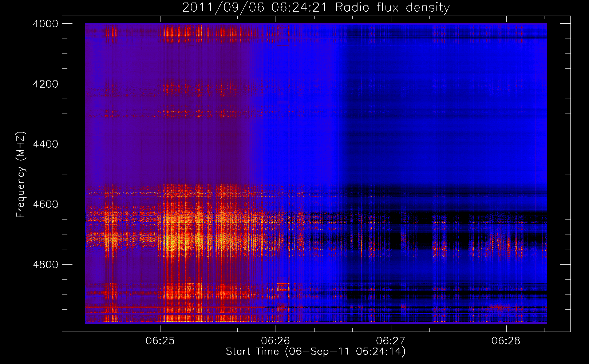Select the 4000 frequency axis label
The image size is (589, 364).
pyautogui.click(x=46, y=24)
